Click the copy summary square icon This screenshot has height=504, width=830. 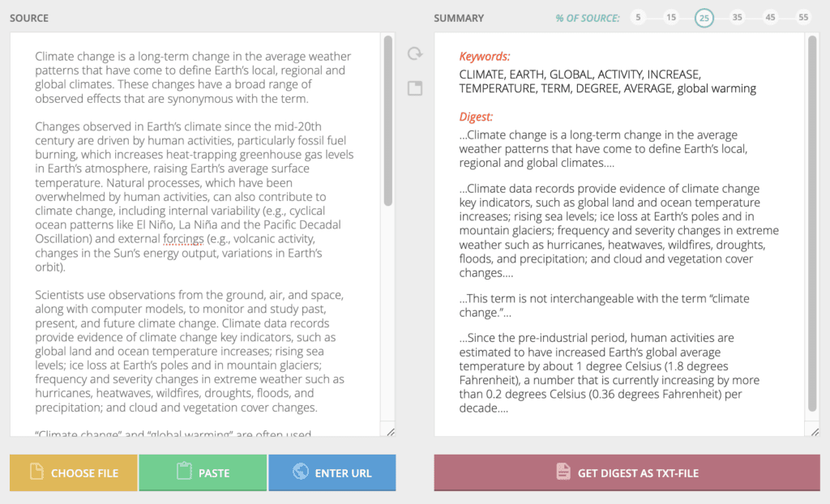click(x=415, y=88)
